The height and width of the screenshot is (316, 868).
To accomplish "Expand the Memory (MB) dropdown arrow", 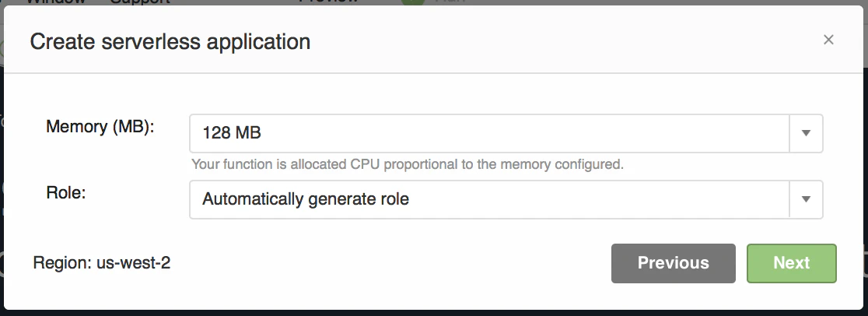I will [x=806, y=133].
